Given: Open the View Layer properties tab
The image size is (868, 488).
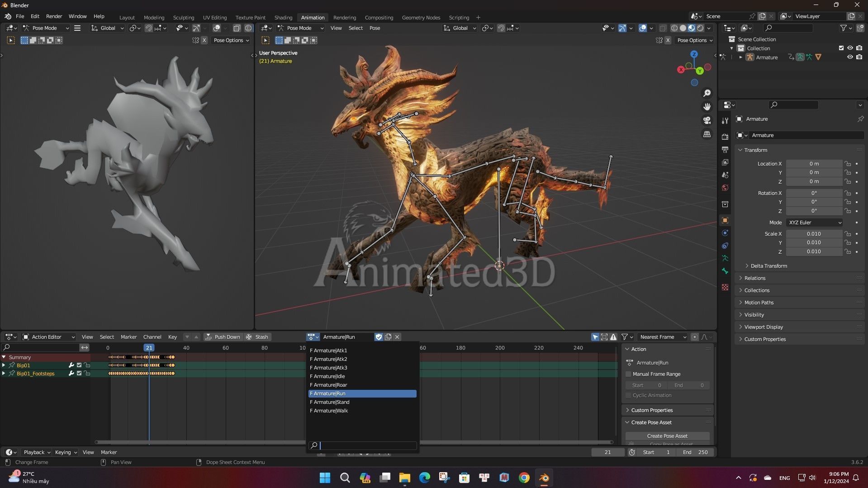Looking at the screenshot, I should (725, 162).
